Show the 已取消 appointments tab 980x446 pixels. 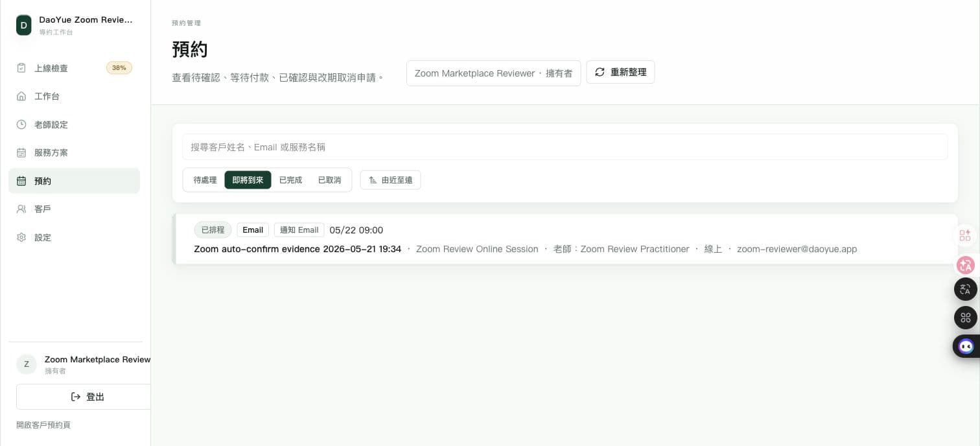tap(329, 180)
